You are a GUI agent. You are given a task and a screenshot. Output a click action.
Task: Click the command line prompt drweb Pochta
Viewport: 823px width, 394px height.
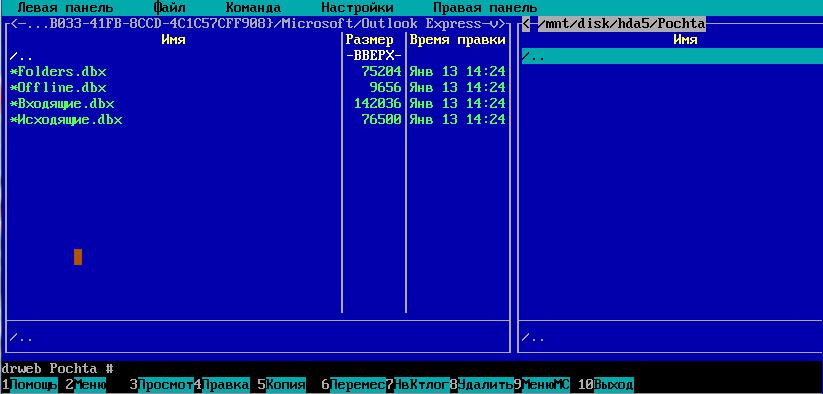click(x=57, y=368)
